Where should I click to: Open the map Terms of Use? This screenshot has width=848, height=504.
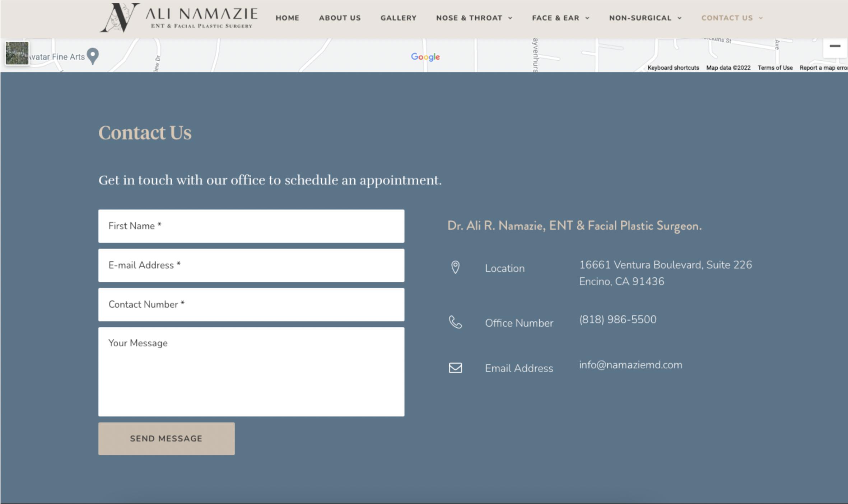pyautogui.click(x=775, y=67)
